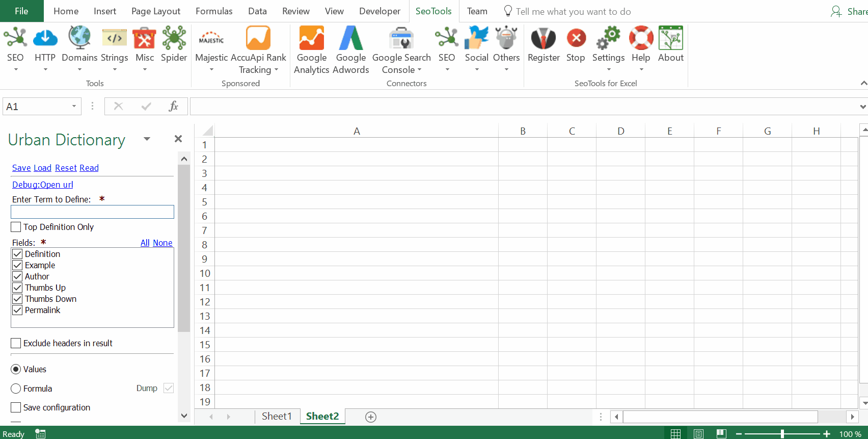Click the Misc toolbox icon
The width and height of the screenshot is (868, 439).
(145, 38)
